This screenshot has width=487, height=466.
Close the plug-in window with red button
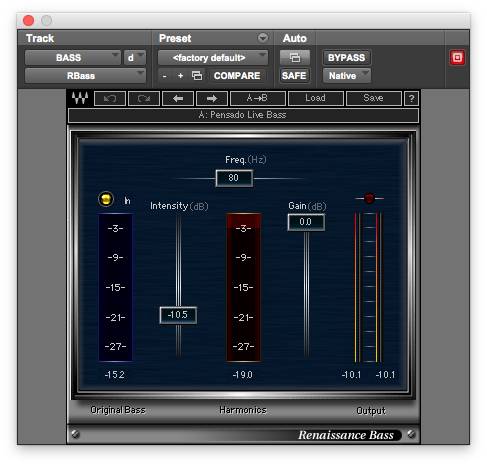point(29,21)
